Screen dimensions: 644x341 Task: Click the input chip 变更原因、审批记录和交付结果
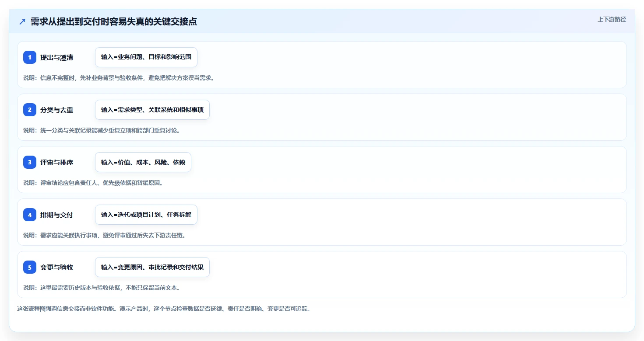152,267
